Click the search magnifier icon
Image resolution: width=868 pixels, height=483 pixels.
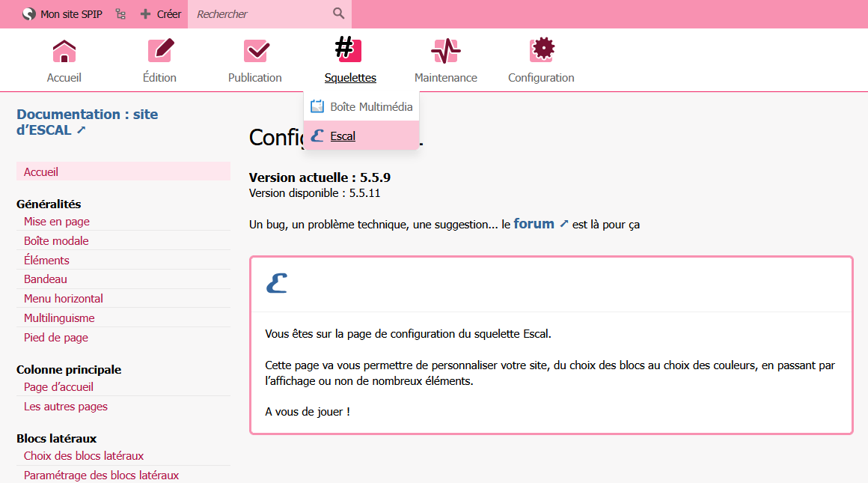click(x=339, y=13)
